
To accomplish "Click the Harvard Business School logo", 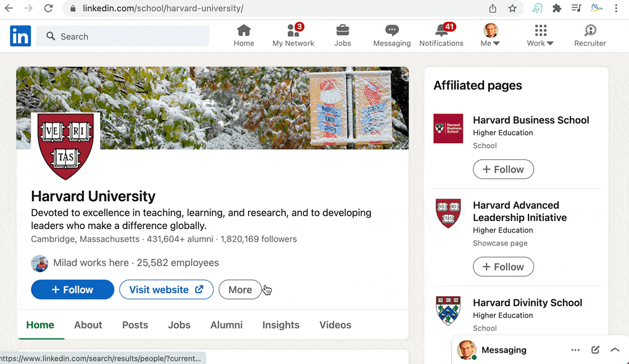I will click(x=448, y=128).
